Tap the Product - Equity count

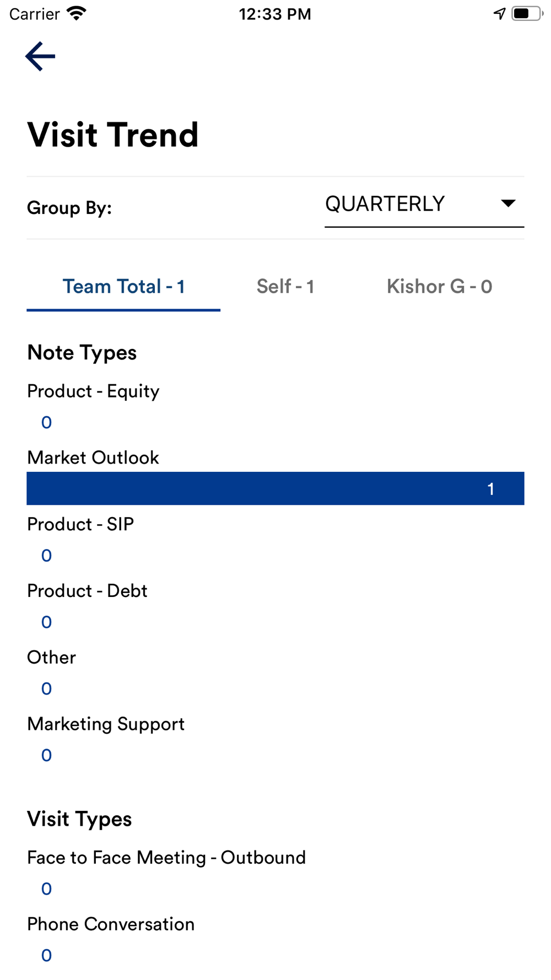(x=46, y=423)
